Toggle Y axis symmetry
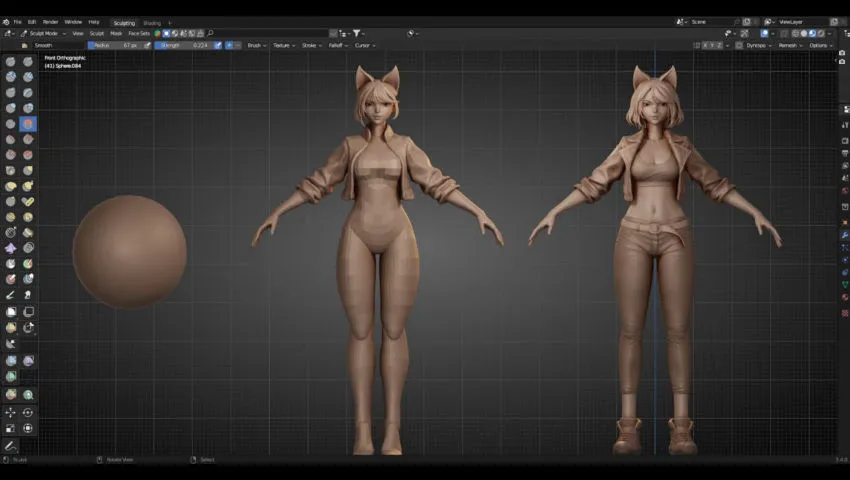Viewport: 850px width, 480px height. (712, 46)
